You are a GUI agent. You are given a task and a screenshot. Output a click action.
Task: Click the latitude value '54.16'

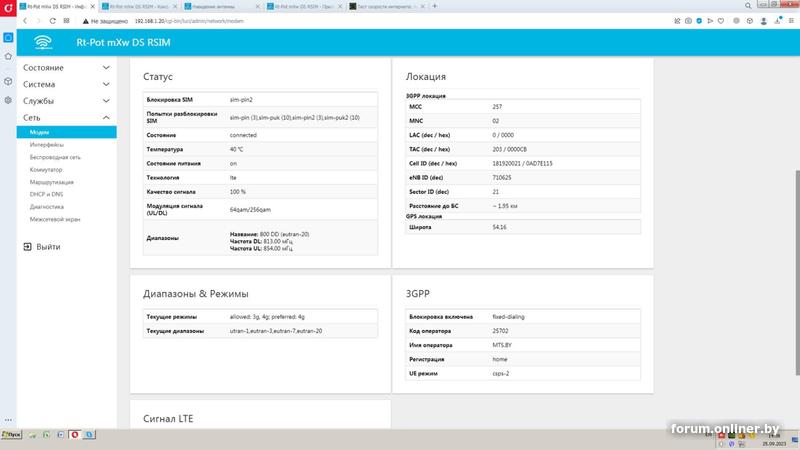click(499, 227)
